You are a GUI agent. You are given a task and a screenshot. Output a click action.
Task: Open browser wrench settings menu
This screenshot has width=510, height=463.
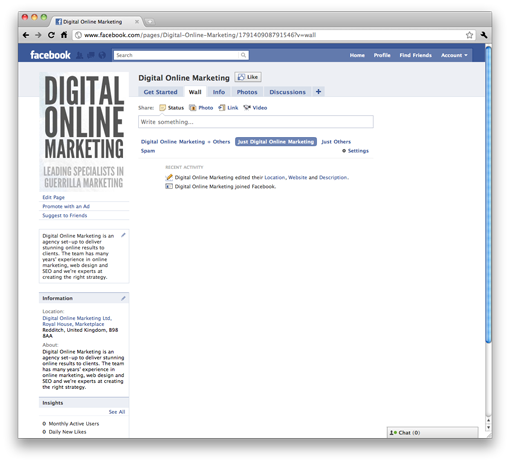pos(484,35)
